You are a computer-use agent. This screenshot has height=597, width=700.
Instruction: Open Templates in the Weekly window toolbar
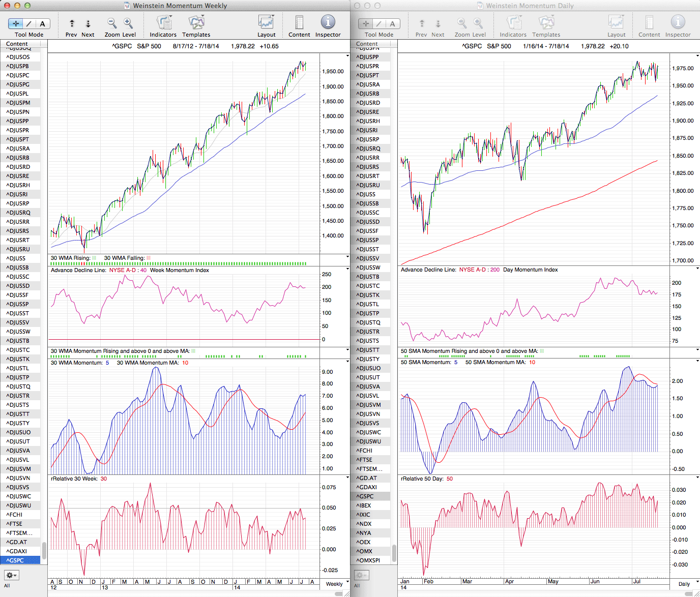[196, 23]
